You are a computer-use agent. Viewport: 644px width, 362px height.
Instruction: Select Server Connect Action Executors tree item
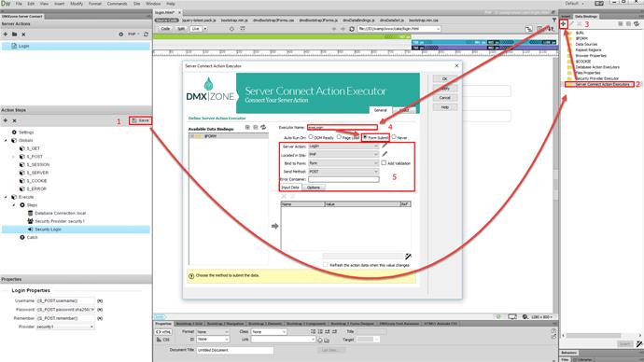point(602,84)
